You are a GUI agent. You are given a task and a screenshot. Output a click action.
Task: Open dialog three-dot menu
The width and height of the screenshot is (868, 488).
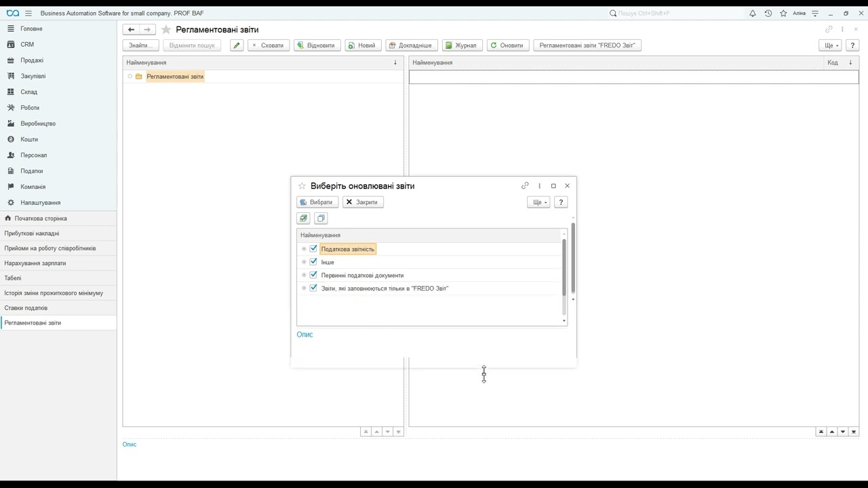540,186
